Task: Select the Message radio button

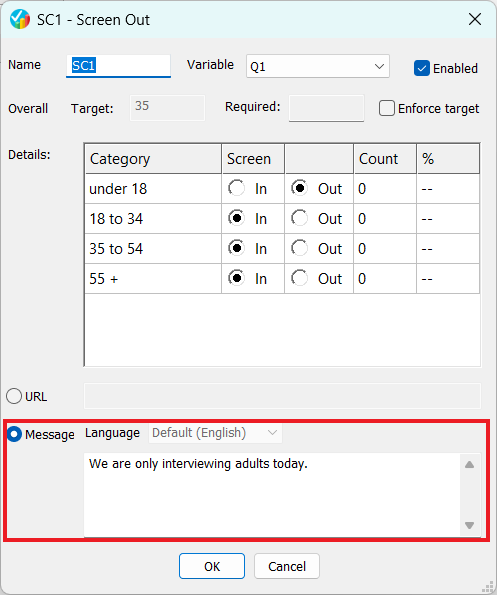Action: [14, 434]
